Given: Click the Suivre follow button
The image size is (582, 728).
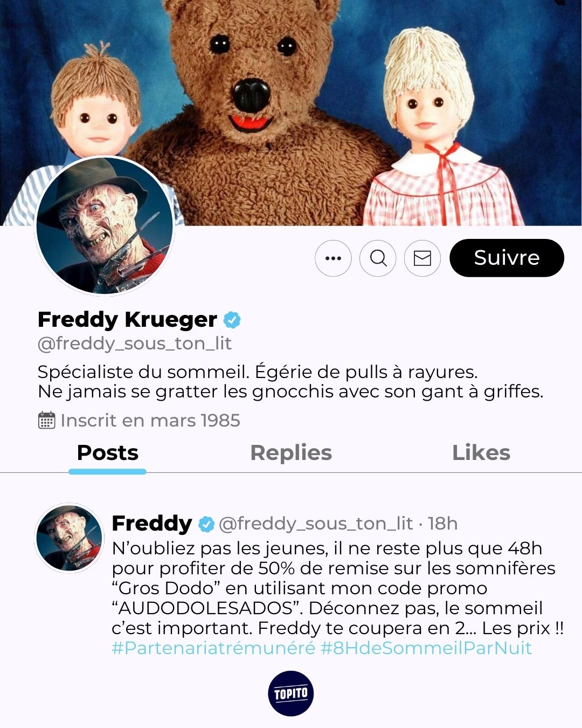Looking at the screenshot, I should click(x=507, y=258).
